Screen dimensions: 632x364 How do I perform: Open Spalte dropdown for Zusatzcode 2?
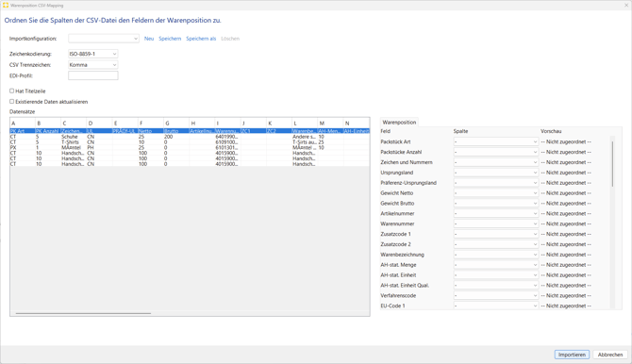click(496, 244)
